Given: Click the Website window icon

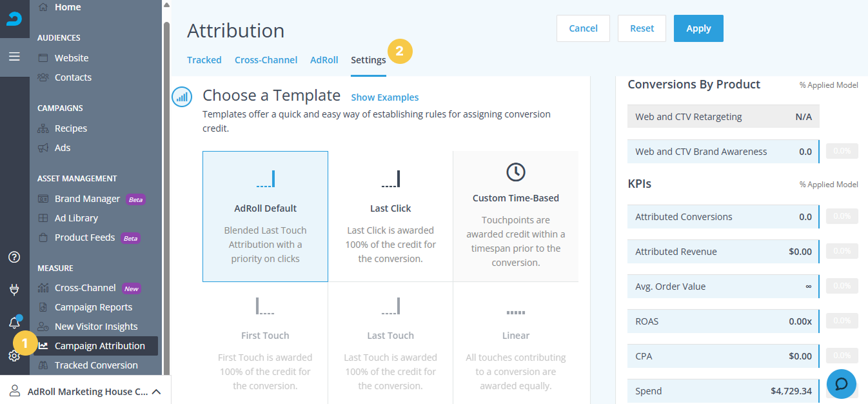Looking at the screenshot, I should (x=43, y=58).
